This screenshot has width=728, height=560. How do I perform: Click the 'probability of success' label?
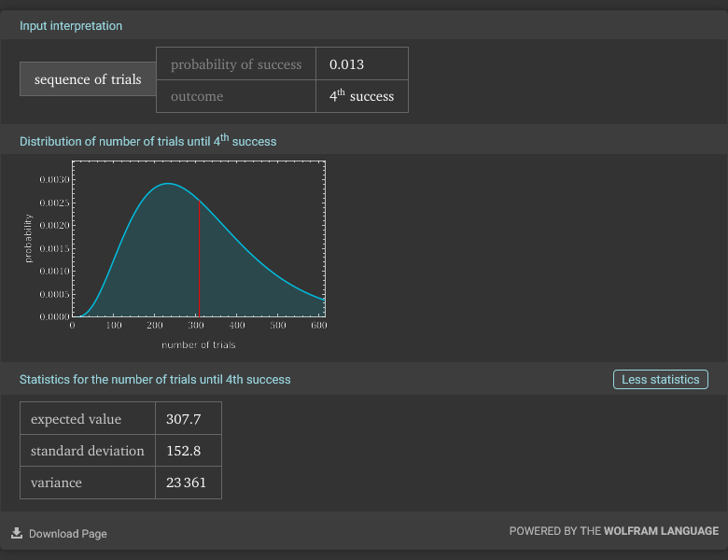(x=236, y=64)
